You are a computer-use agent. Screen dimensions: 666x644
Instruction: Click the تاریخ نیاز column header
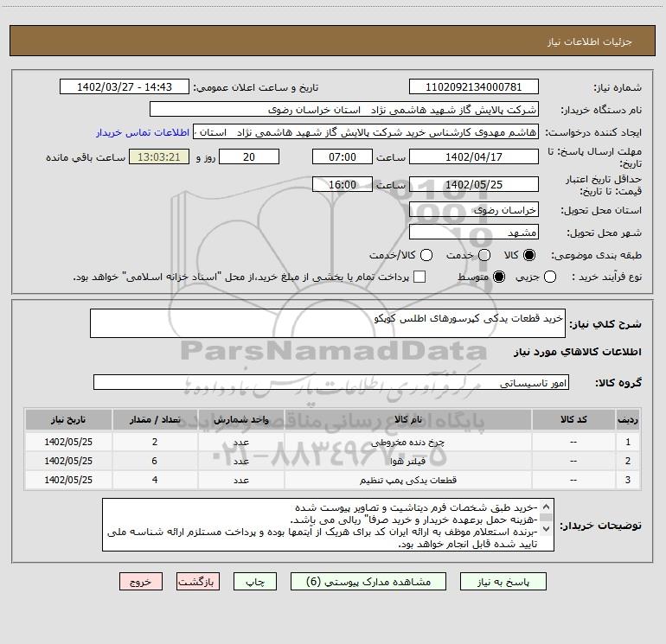coord(68,420)
